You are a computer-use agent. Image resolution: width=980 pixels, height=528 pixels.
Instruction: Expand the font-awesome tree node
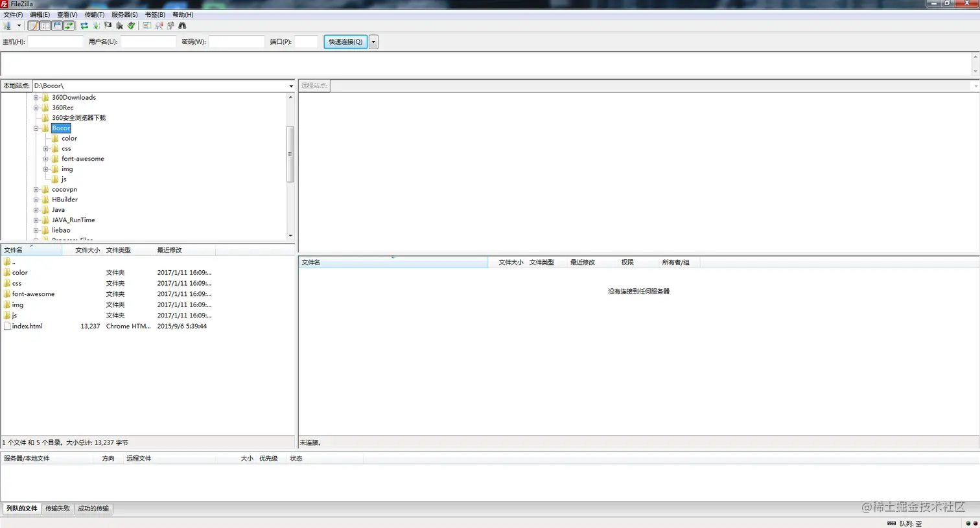pyautogui.click(x=46, y=159)
